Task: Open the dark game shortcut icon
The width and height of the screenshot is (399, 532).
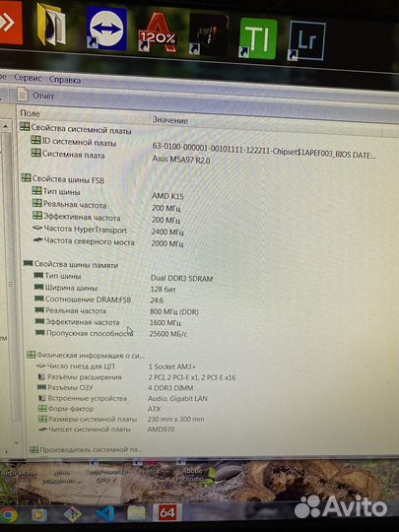Action: tap(208, 34)
